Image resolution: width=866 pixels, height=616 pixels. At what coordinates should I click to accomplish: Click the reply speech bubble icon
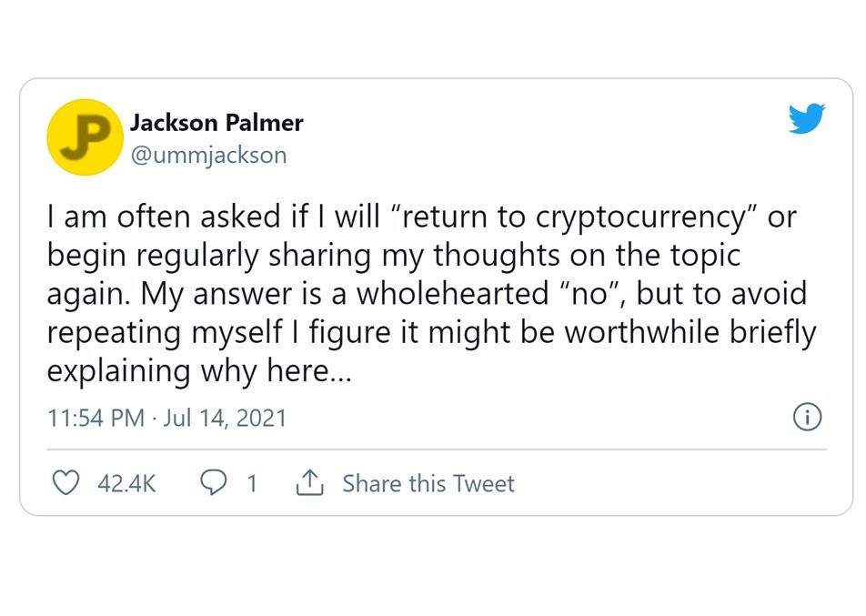[x=213, y=482]
